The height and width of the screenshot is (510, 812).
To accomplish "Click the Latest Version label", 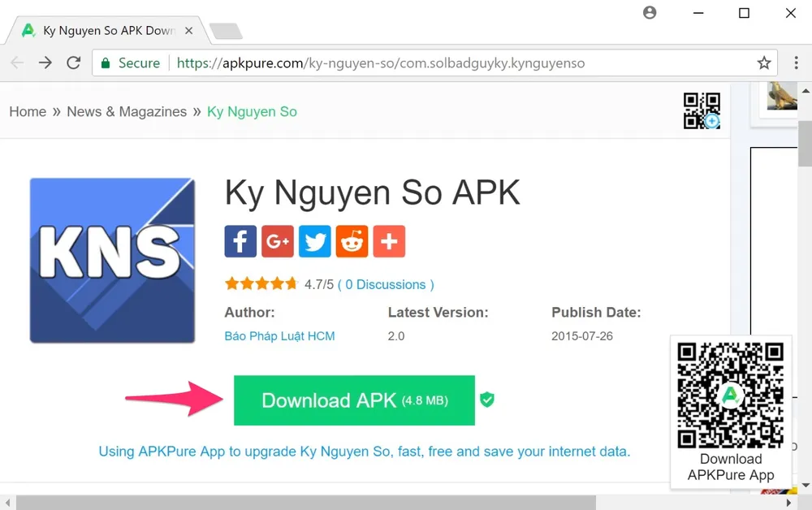I will pos(438,312).
